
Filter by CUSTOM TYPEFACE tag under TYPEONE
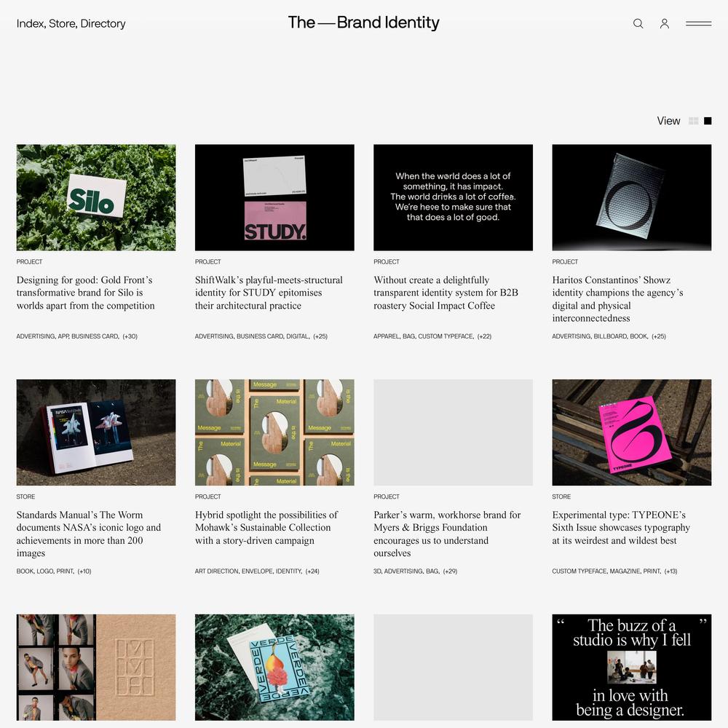(x=579, y=571)
